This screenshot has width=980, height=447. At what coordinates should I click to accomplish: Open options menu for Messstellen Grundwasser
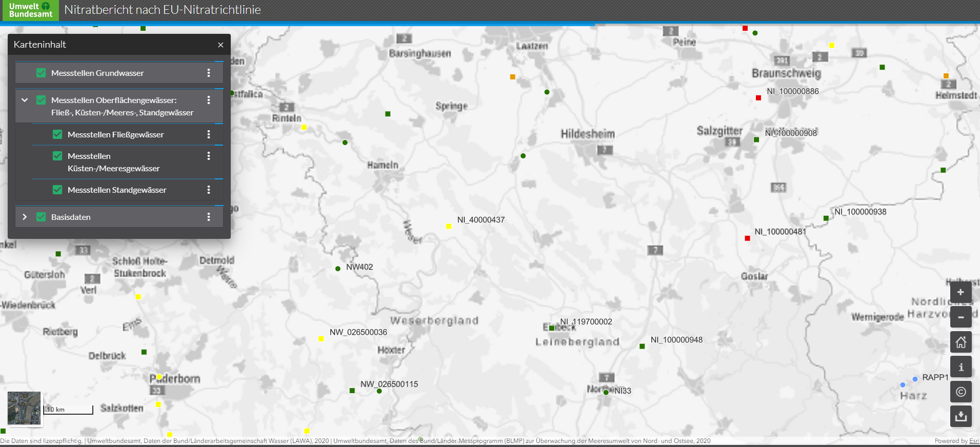pyautogui.click(x=209, y=73)
